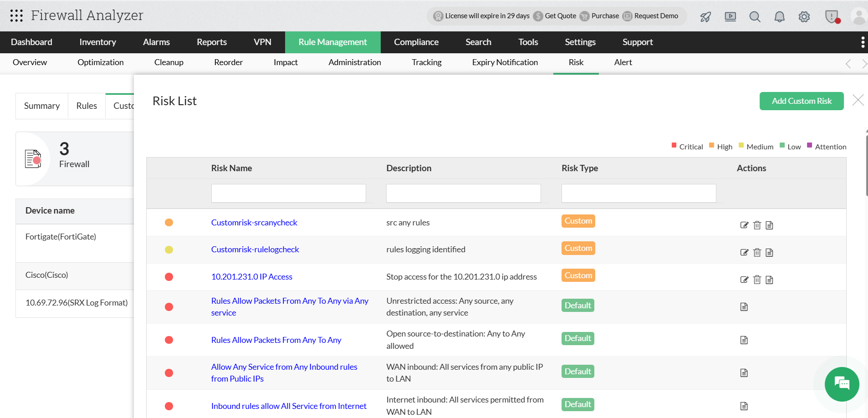Click the Add Custom Risk button
868x418 pixels.
point(802,101)
